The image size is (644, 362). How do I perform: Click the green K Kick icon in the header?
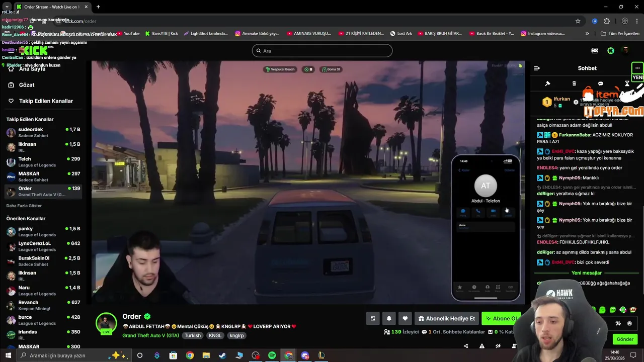[610, 51]
